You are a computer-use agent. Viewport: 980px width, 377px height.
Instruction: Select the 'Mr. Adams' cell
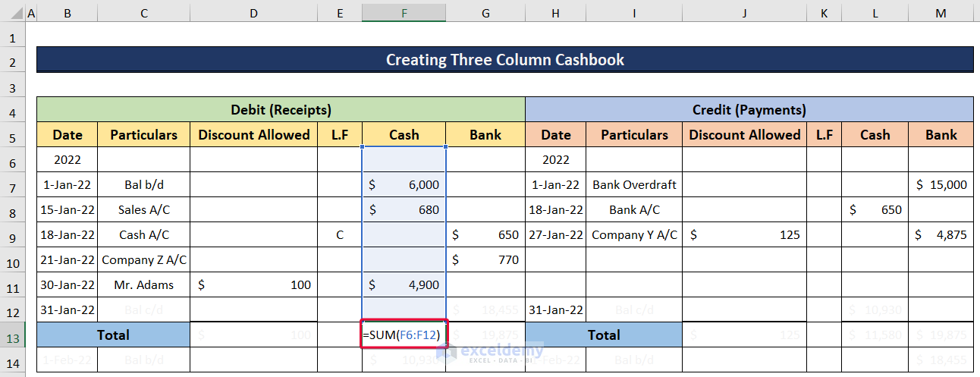(143, 284)
